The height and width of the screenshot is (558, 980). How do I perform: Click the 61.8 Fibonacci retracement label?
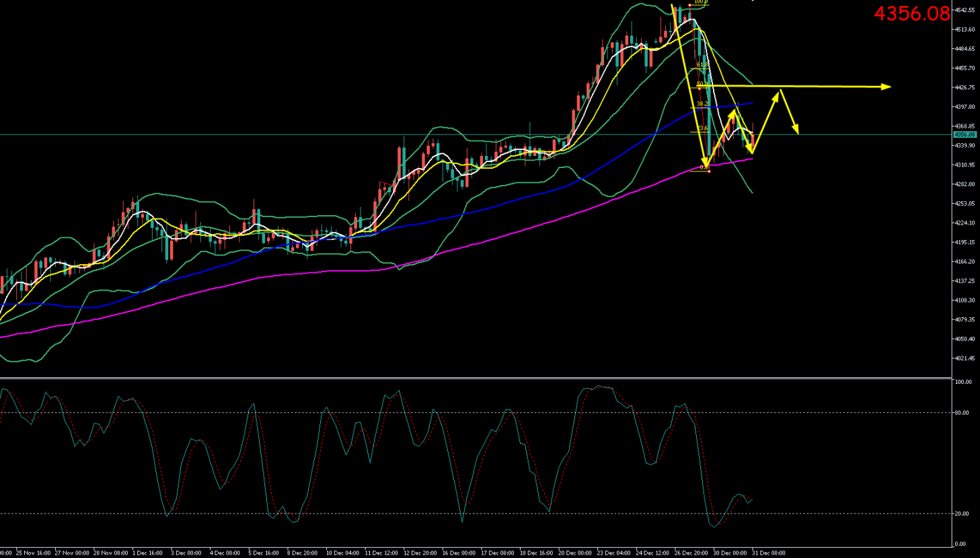pyautogui.click(x=702, y=65)
